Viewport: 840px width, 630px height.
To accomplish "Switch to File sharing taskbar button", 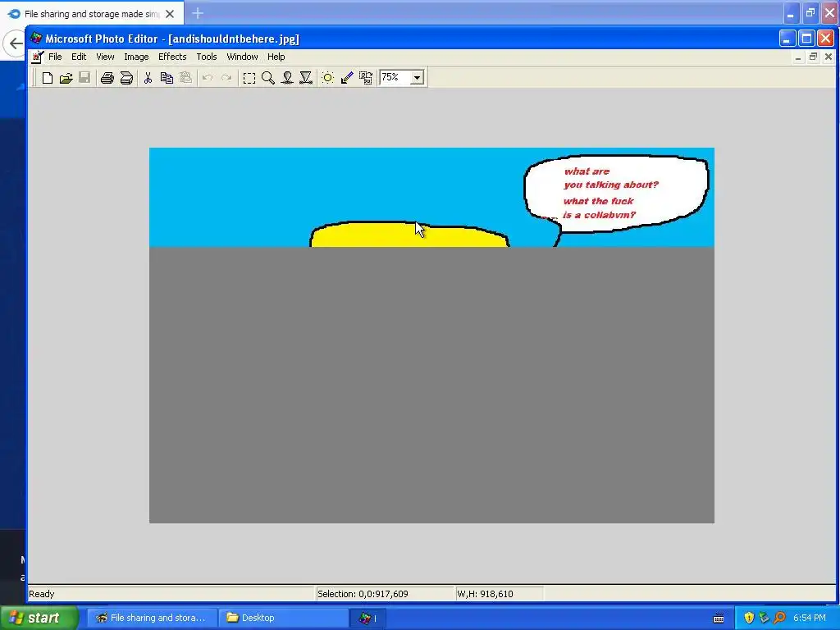I will point(152,618).
